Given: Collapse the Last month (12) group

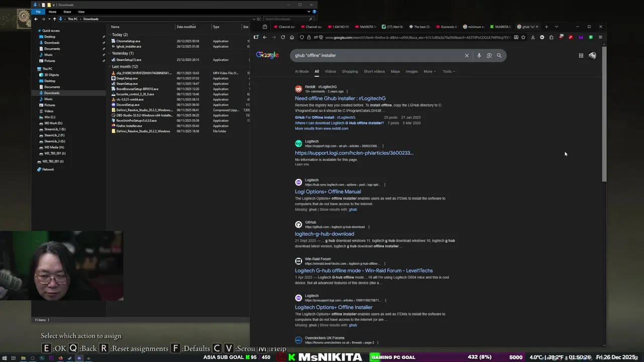Looking at the screenshot, I should (110, 66).
